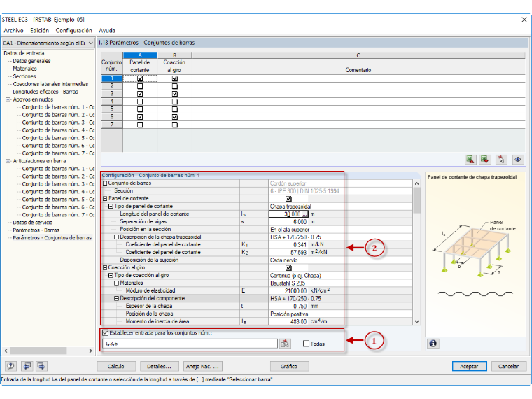Uncheck Panel de cortante for set 6
The width and height of the screenshot is (532, 399).
click(140, 117)
